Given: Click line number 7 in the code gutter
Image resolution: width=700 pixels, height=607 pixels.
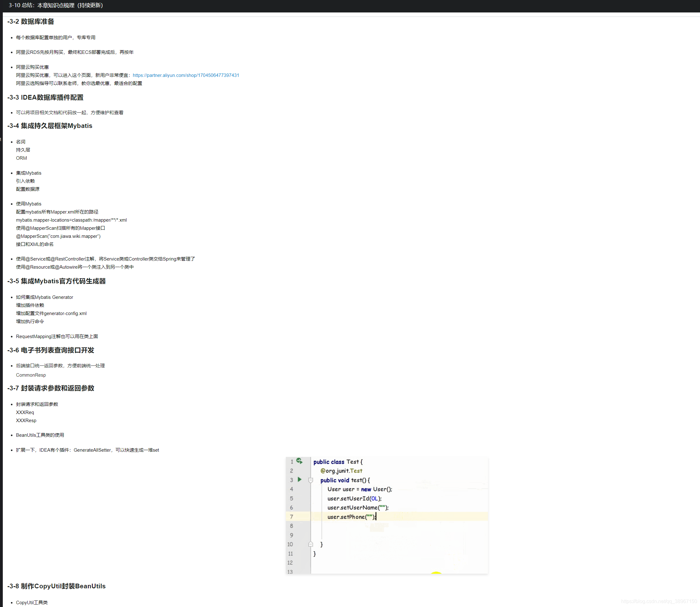Looking at the screenshot, I should pyautogui.click(x=291, y=516).
